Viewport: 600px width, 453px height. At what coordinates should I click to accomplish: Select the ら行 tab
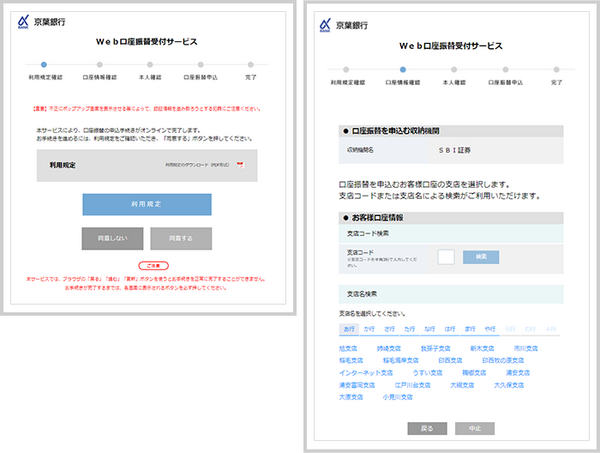click(510, 329)
